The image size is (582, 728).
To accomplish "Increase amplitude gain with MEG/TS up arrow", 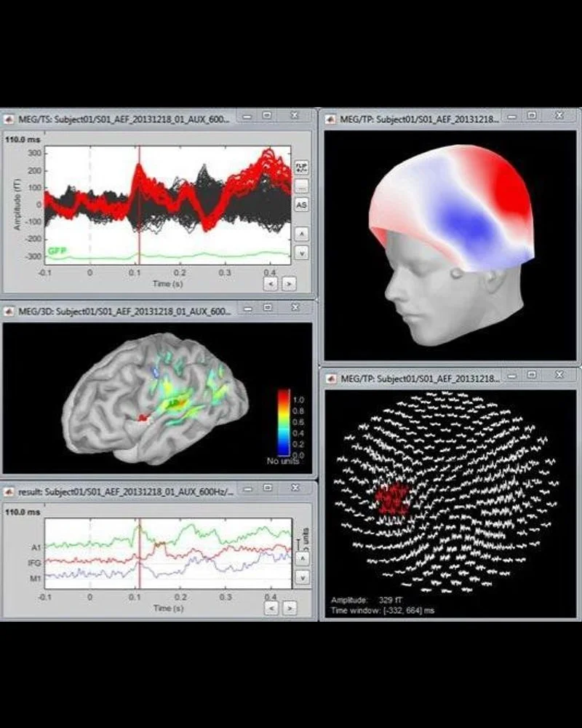I will coord(301,234).
